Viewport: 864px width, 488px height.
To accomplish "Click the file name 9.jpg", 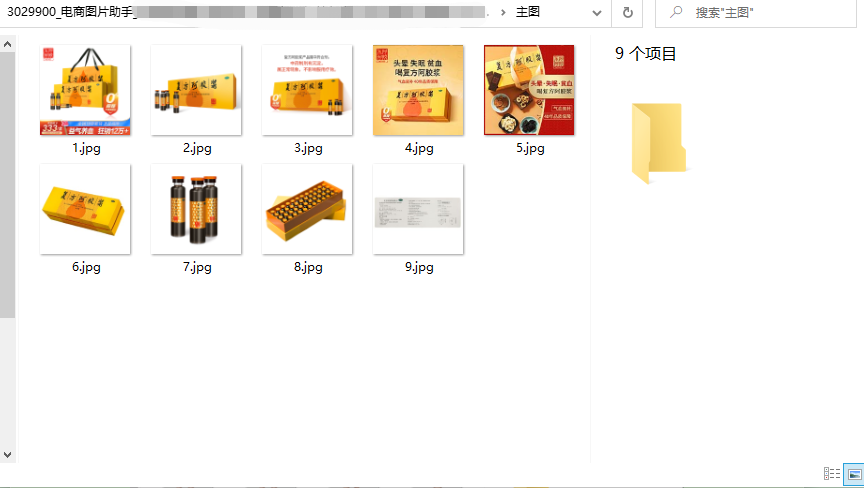I will point(419,267).
